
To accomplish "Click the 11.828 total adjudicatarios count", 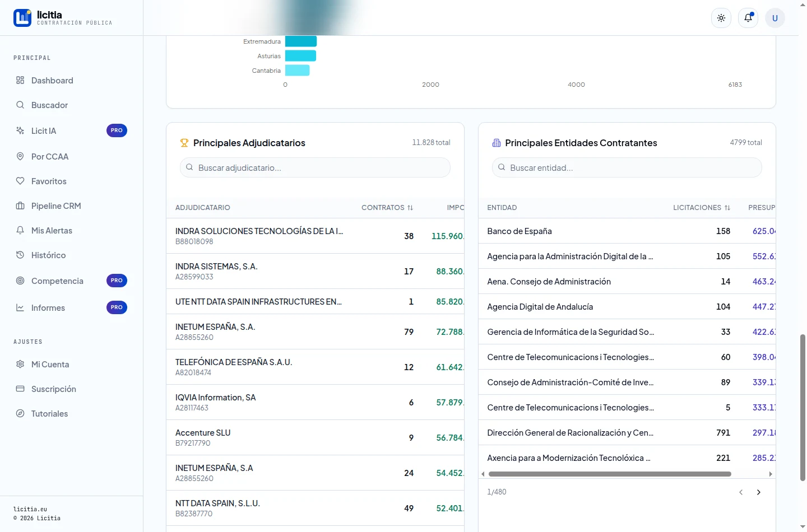I will [x=431, y=143].
